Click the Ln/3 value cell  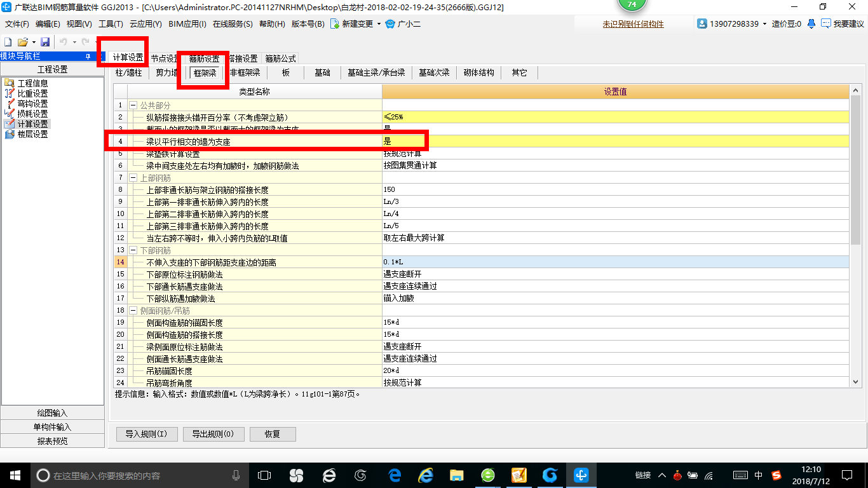(x=615, y=201)
